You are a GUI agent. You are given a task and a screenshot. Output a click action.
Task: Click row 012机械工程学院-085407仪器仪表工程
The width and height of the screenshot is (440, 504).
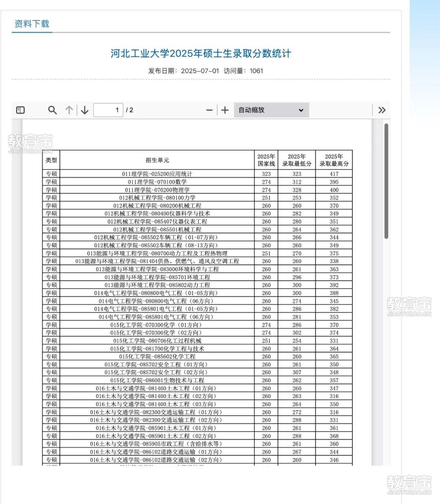coord(197,221)
